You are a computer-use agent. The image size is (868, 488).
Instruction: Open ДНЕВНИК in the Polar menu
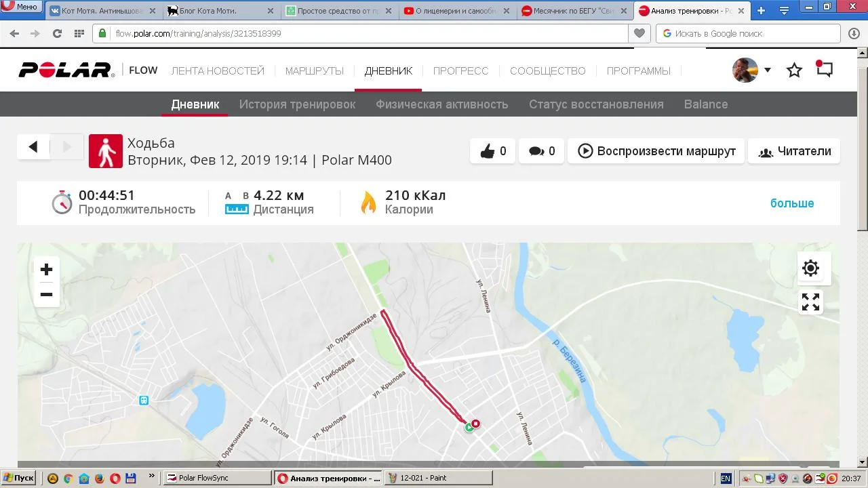click(x=389, y=70)
